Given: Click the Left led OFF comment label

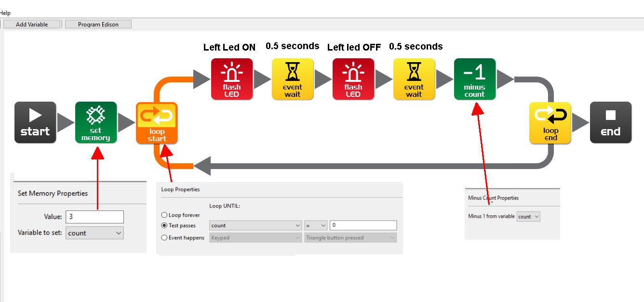Looking at the screenshot, I should click(354, 47).
